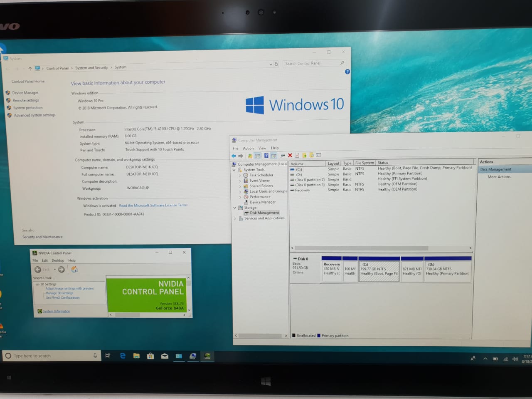This screenshot has width=532, height=399.
Task: Click the microphone icon in taskbar search
Action: [95, 355]
